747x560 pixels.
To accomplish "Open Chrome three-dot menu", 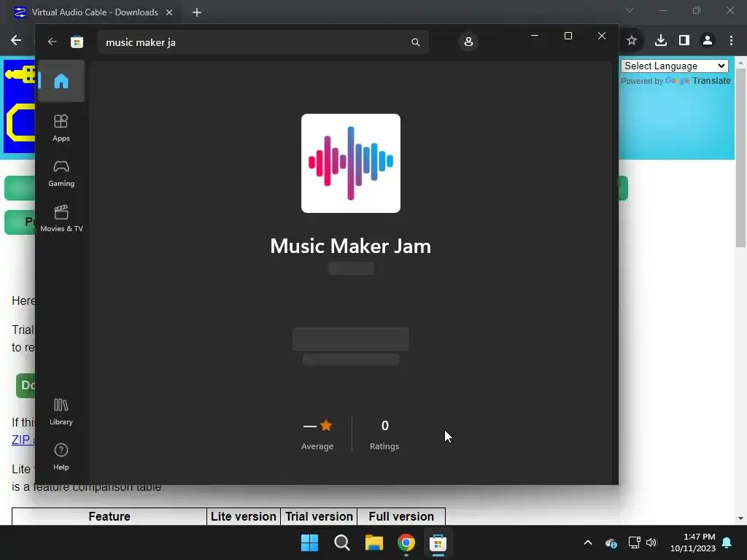I will click(x=731, y=41).
